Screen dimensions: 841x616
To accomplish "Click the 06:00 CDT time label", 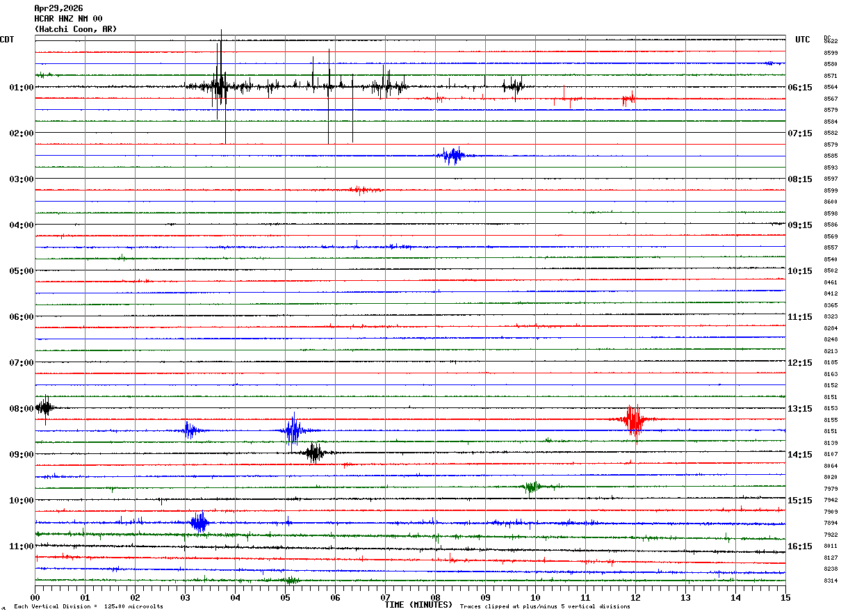I will [22, 317].
